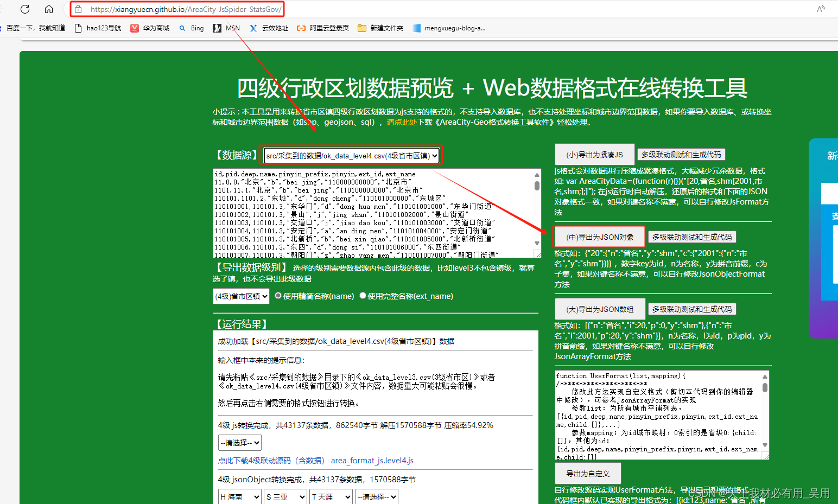Open the hao123导航 bookmark icon
Image resolution: width=838 pixels, height=504 pixels.
78,28
